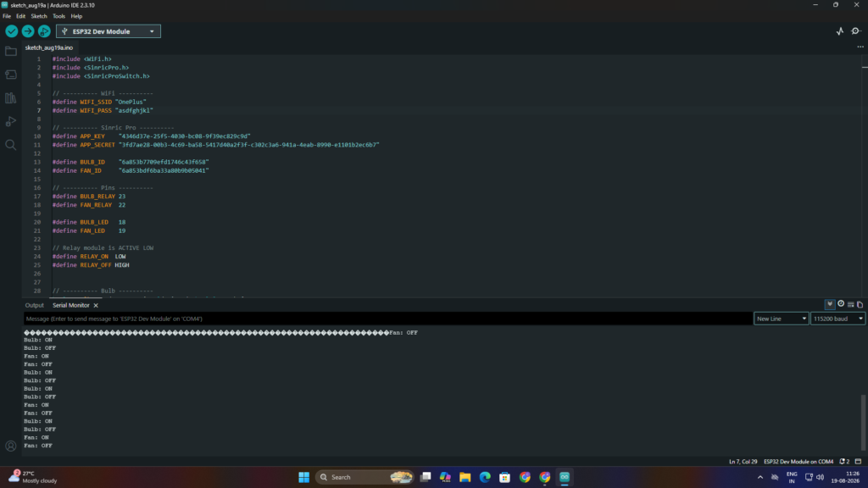
Task: Open the File menu
Action: pos(7,16)
